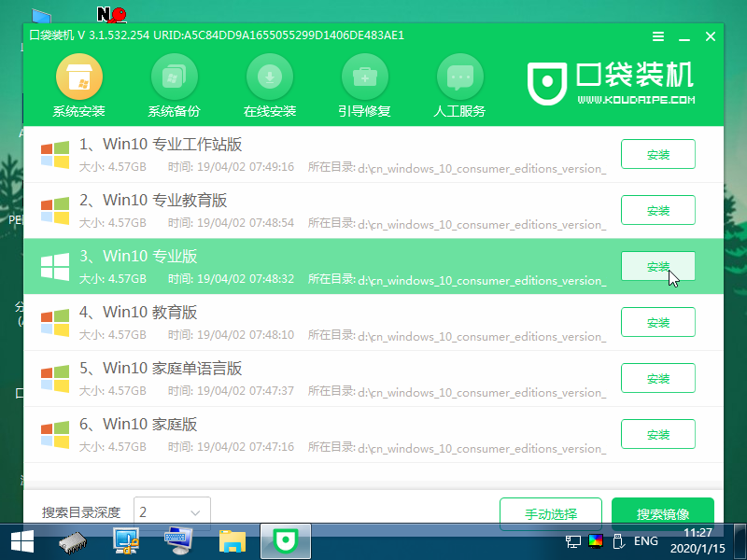747x560 pixels.
Task: Open the 系统安装 (System Install) section
Action: click(x=79, y=89)
